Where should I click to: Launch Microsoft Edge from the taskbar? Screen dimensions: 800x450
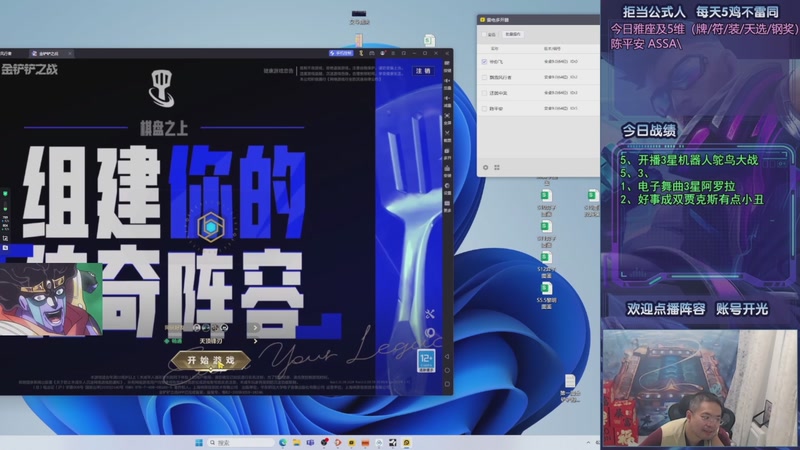point(283,442)
